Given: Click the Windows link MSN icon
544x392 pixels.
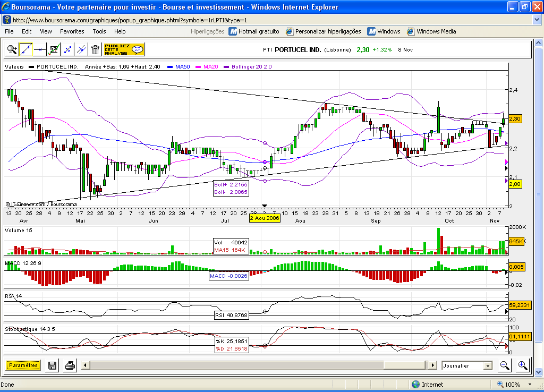Looking at the screenshot, I should click(x=371, y=31).
